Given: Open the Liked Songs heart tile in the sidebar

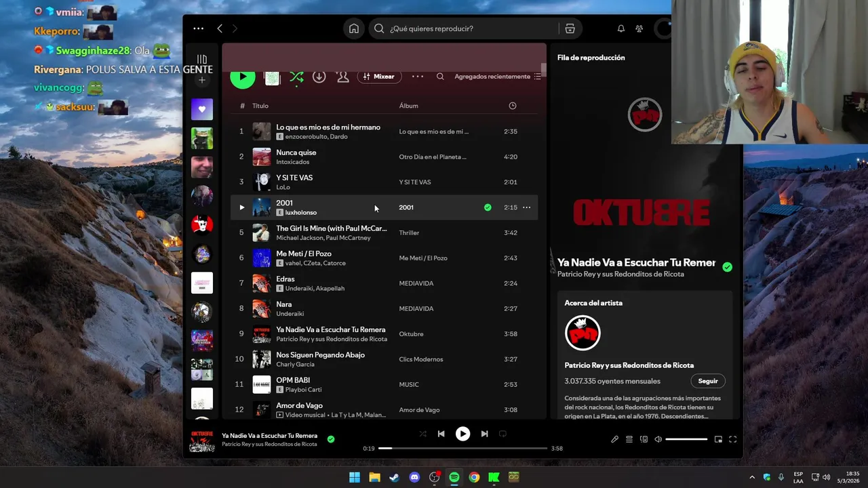Looking at the screenshot, I should pyautogui.click(x=201, y=109).
